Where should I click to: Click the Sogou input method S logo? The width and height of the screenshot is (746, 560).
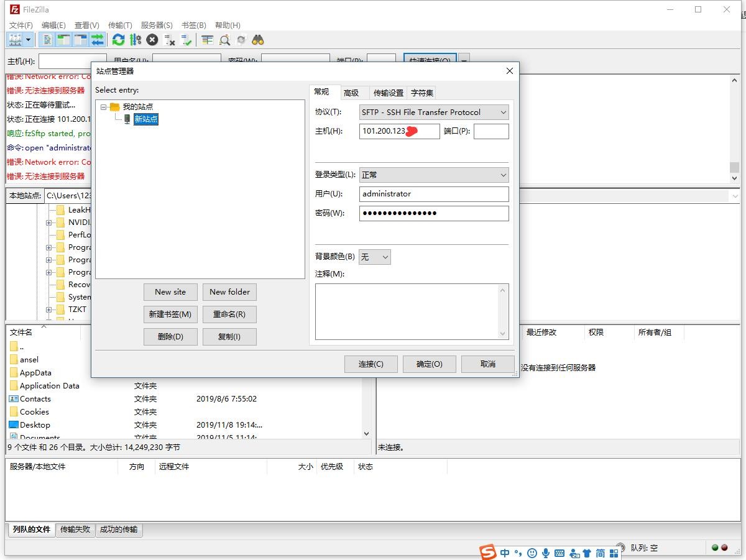pos(487,552)
